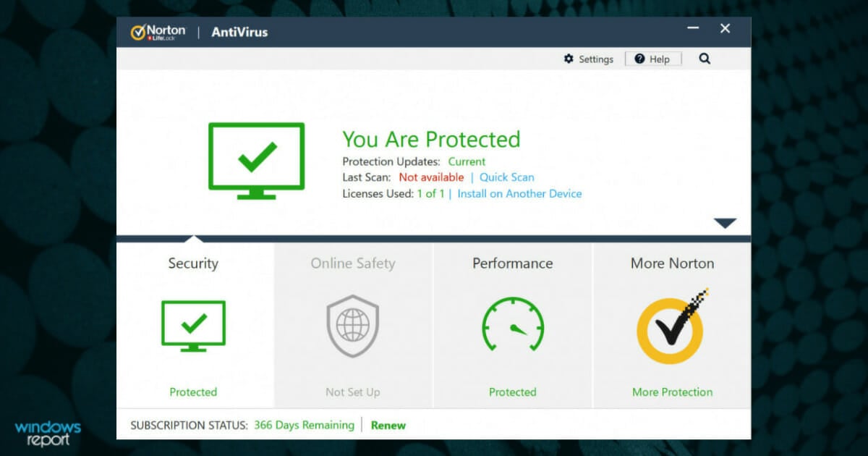This screenshot has height=456, width=868.
Task: Click the You Are Protected heading
Action: click(431, 139)
